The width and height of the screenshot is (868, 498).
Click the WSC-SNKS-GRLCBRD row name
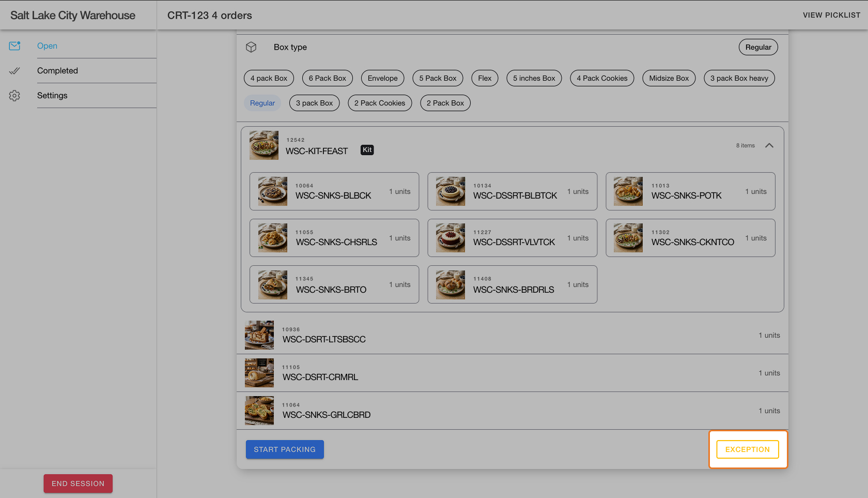pos(327,415)
